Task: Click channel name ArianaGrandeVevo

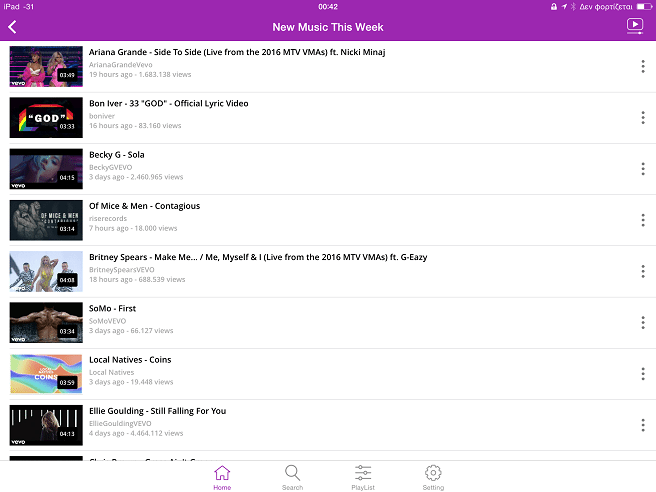Action: [x=120, y=65]
